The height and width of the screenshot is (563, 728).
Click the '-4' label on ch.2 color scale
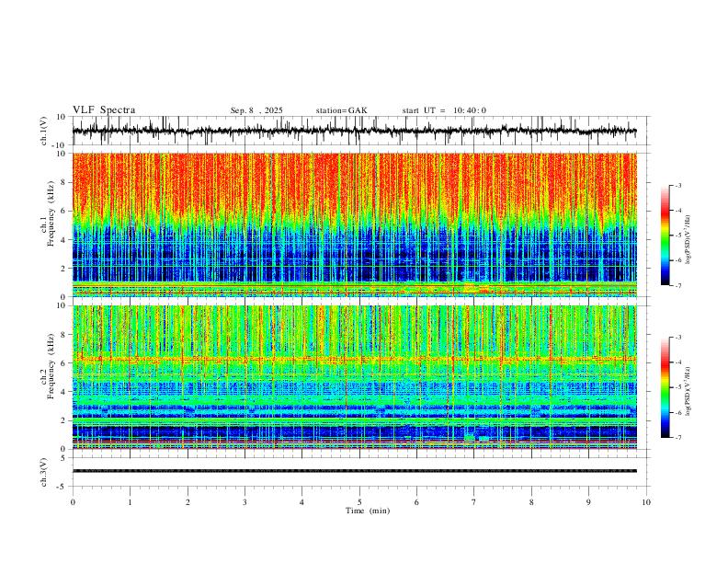tap(677, 362)
